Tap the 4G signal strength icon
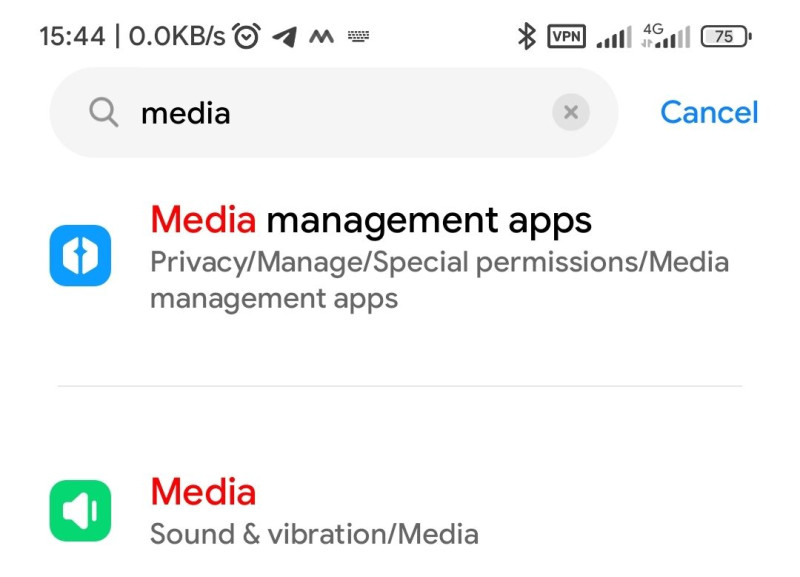800x577 pixels. [x=665, y=36]
